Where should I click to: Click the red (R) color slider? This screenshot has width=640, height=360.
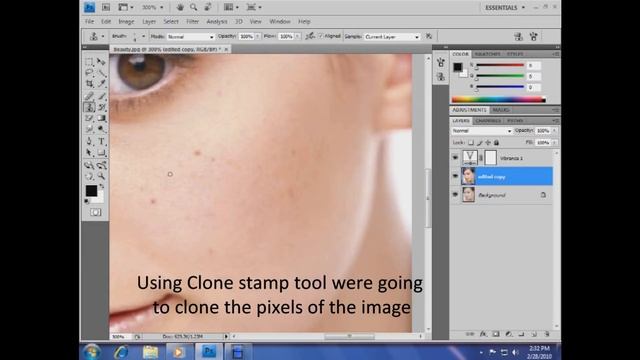tap(500, 65)
